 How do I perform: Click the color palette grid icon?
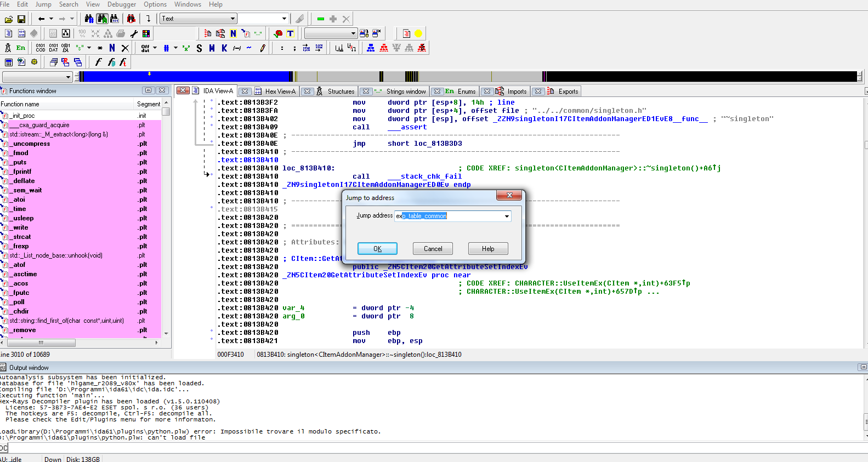(146, 34)
